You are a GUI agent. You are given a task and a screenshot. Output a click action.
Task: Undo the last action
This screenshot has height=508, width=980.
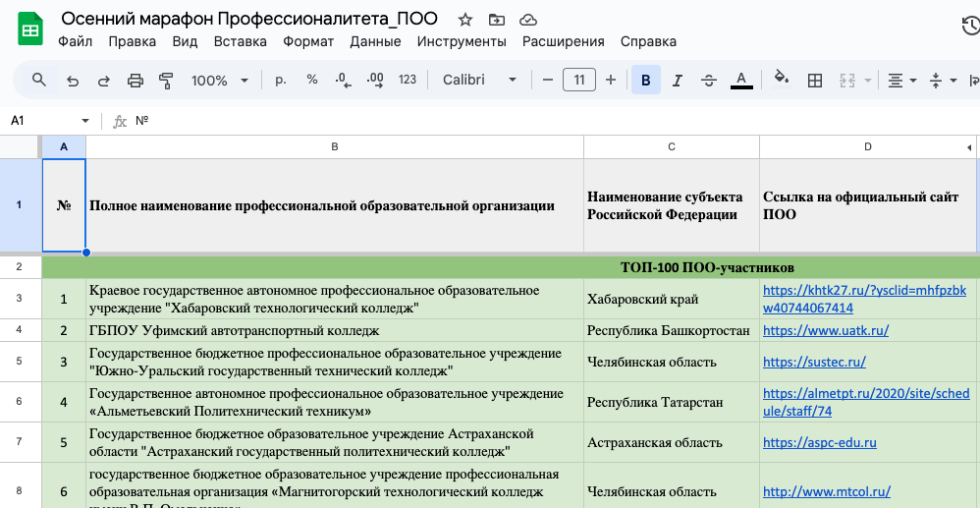[x=73, y=81]
